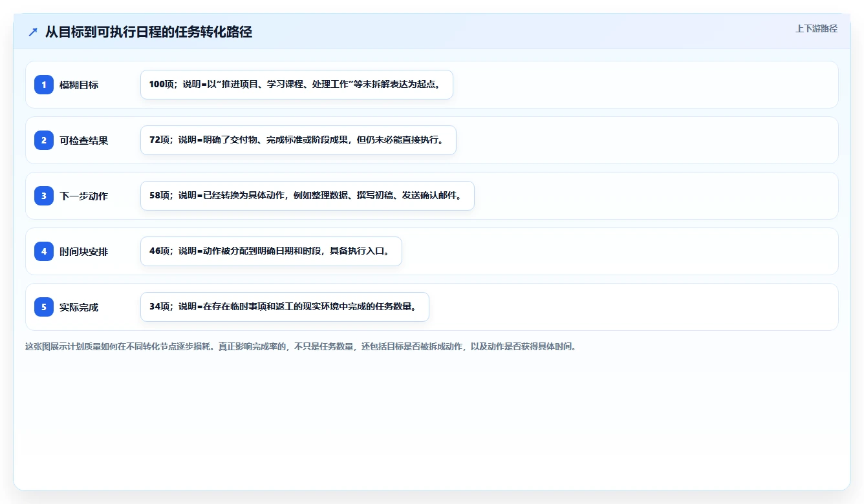This screenshot has height=504, width=864.
Task: Select step number badge 2
Action: [44, 140]
